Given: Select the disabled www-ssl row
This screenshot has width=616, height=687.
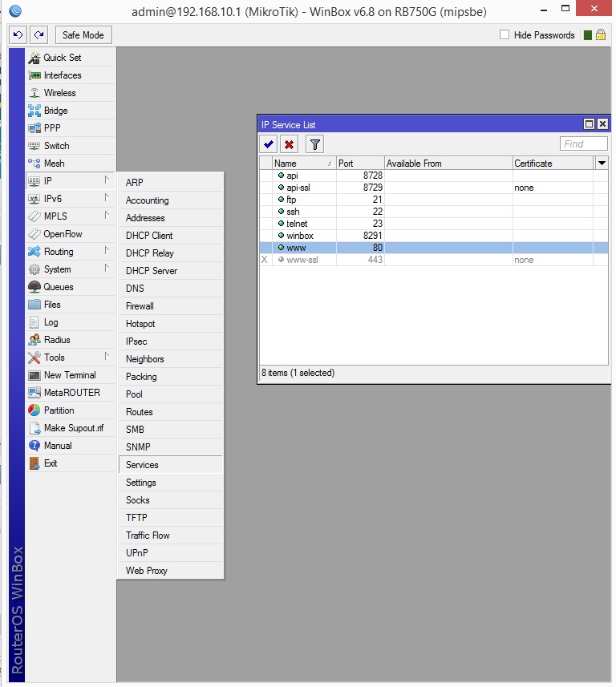Looking at the screenshot, I should pos(434,260).
